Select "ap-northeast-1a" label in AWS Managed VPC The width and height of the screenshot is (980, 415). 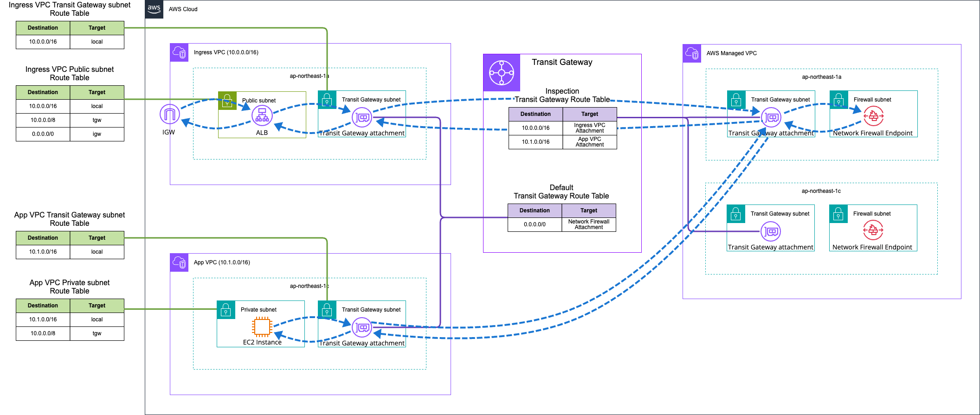(822, 77)
